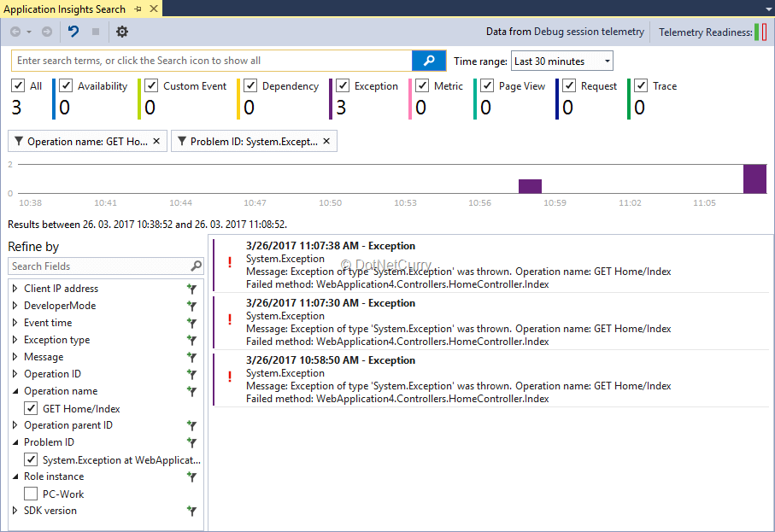Expand the SDK version node
The image size is (775, 532).
pos(15,511)
